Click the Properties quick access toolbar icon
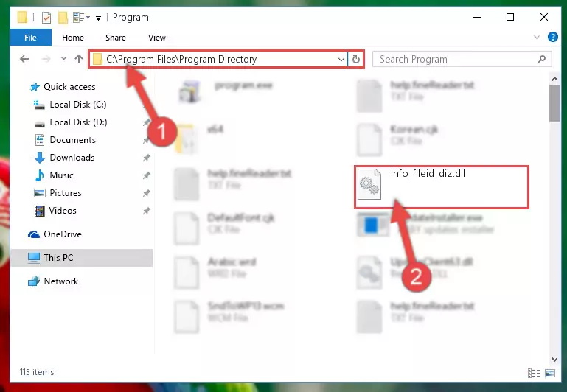Viewport: 567px width, 392px height. (x=46, y=17)
